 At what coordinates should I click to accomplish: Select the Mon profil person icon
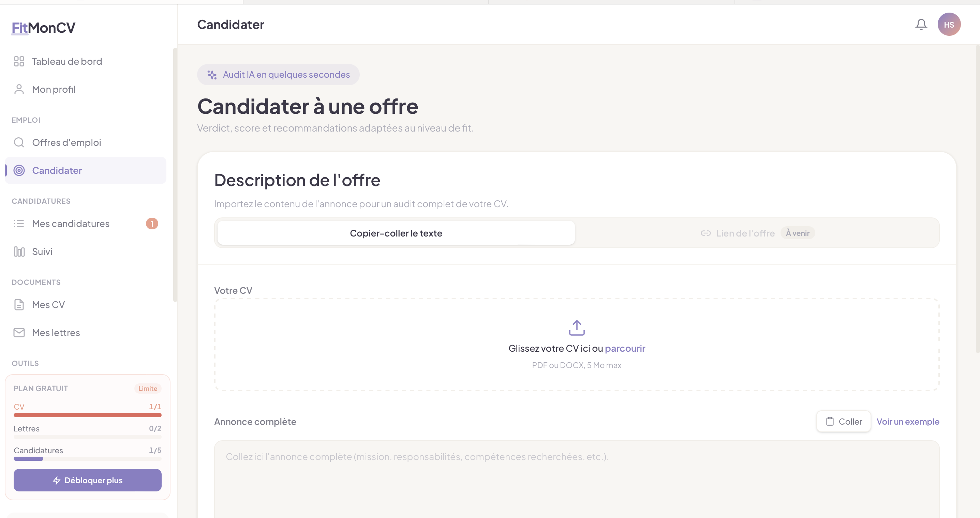click(x=19, y=89)
